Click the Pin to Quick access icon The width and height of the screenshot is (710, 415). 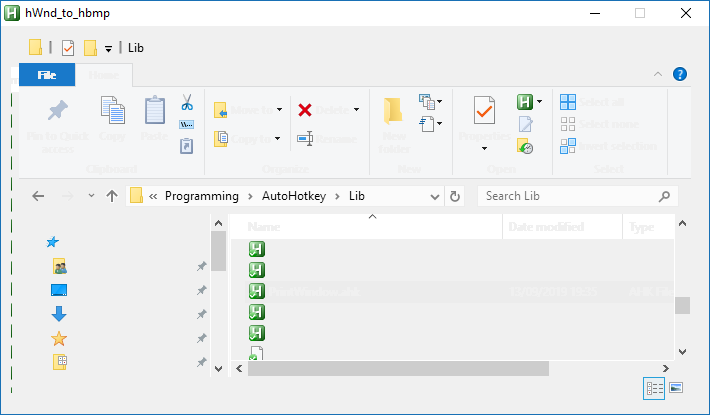click(58, 110)
